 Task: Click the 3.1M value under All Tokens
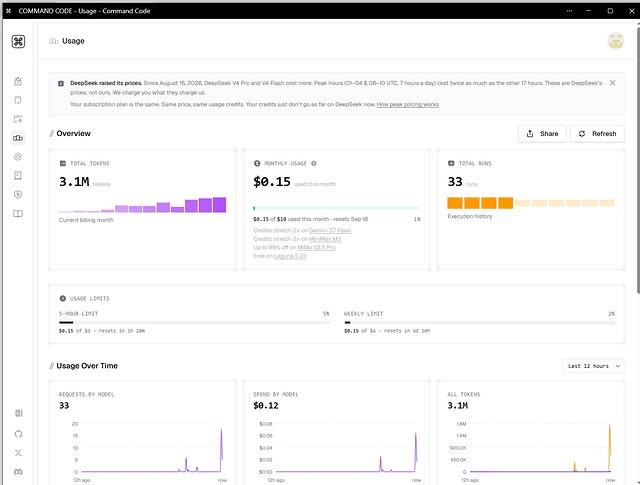[458, 405]
